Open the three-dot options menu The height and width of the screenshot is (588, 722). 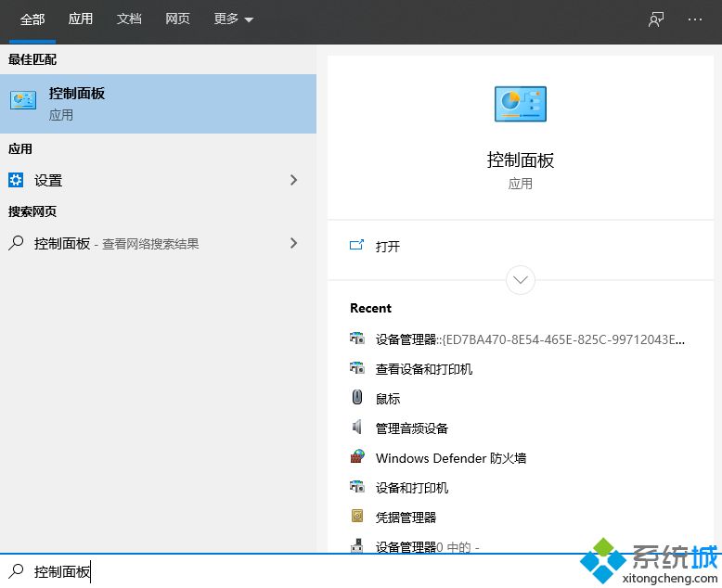pyautogui.click(x=695, y=19)
